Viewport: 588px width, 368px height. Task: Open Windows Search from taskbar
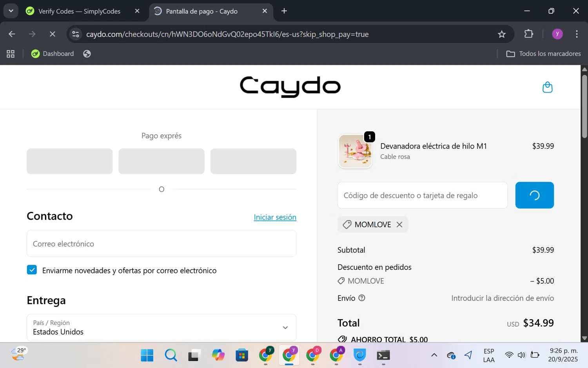[171, 355]
